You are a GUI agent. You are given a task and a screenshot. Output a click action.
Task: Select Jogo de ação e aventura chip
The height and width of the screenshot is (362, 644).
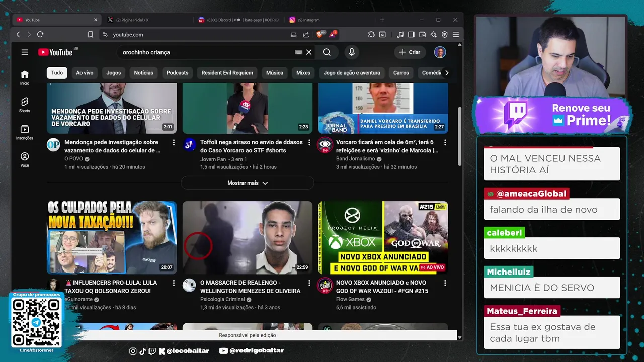point(352,73)
